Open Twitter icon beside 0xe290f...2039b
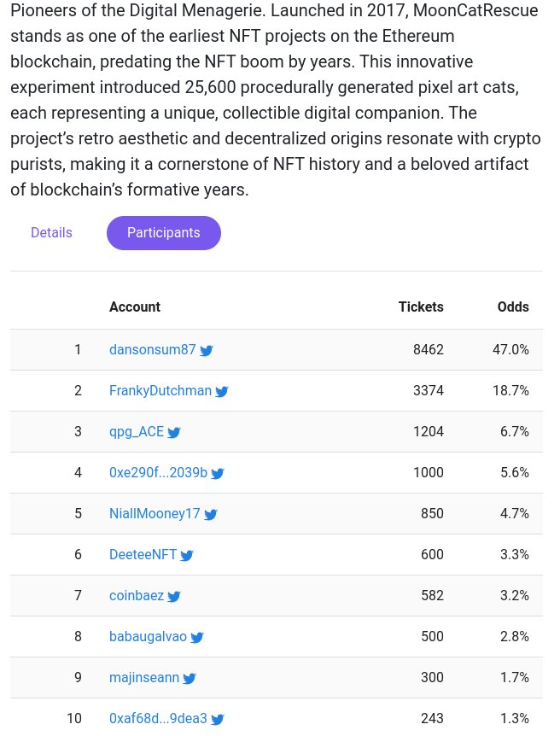This screenshot has height=736, width=560. coord(218,474)
